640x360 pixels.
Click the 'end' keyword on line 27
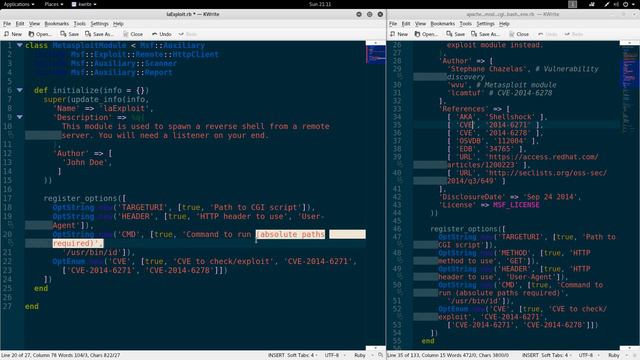point(31,307)
